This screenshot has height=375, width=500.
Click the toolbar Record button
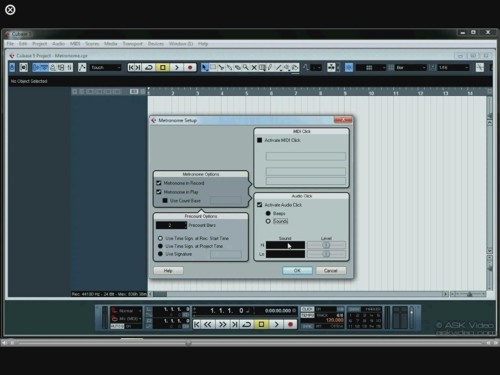190,68
